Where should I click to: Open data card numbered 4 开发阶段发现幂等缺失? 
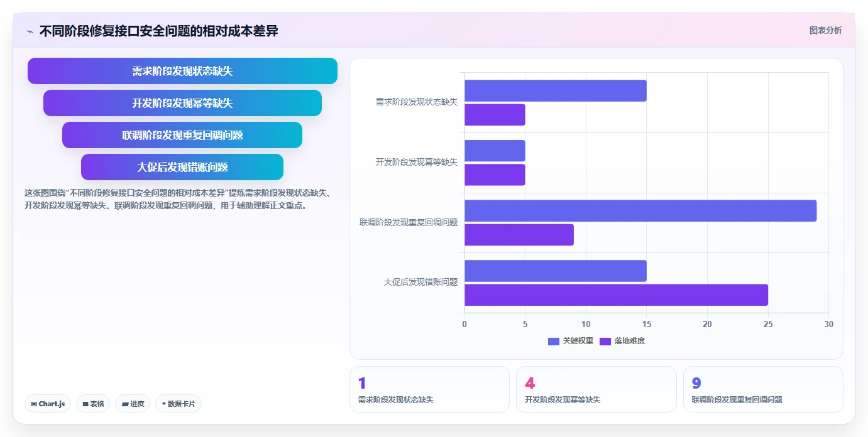pyautogui.click(x=596, y=389)
